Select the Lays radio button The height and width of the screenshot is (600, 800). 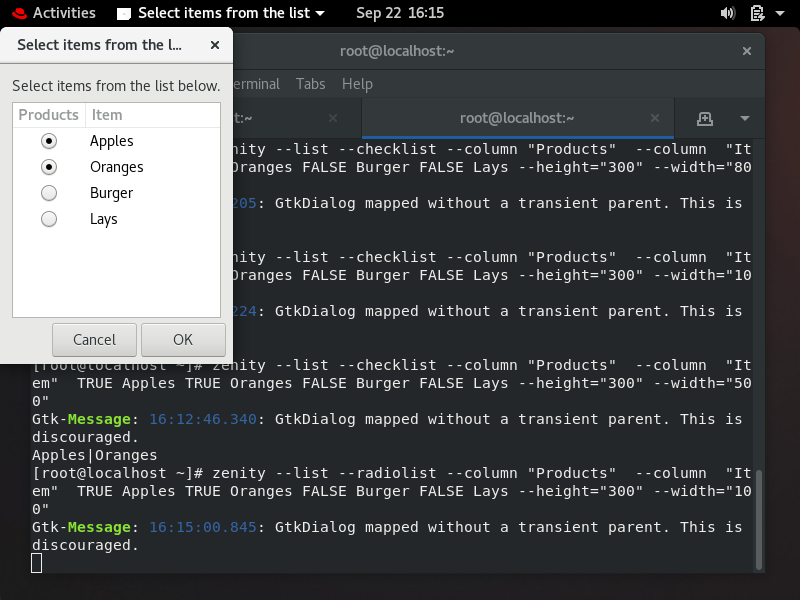click(48, 219)
